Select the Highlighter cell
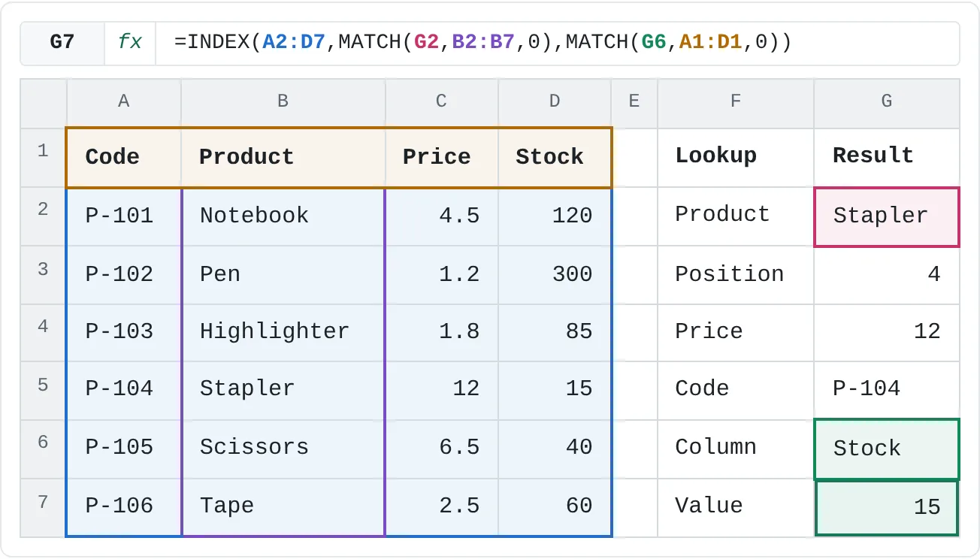Screen dimensions: 980x559 click(283, 331)
